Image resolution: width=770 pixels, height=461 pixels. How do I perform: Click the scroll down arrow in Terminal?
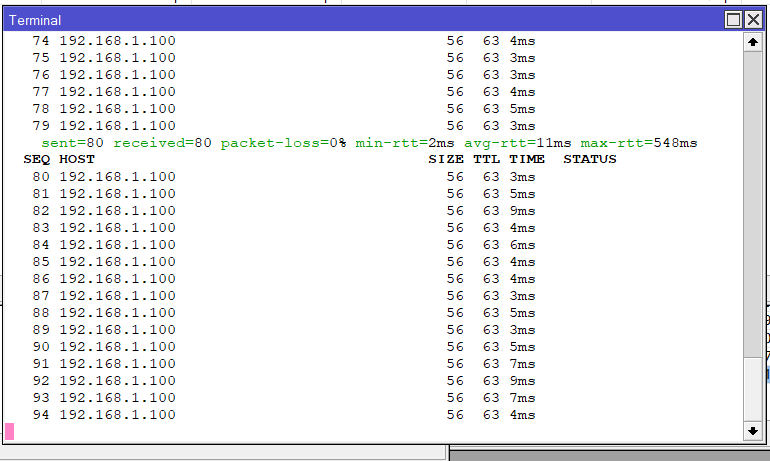pos(753,431)
